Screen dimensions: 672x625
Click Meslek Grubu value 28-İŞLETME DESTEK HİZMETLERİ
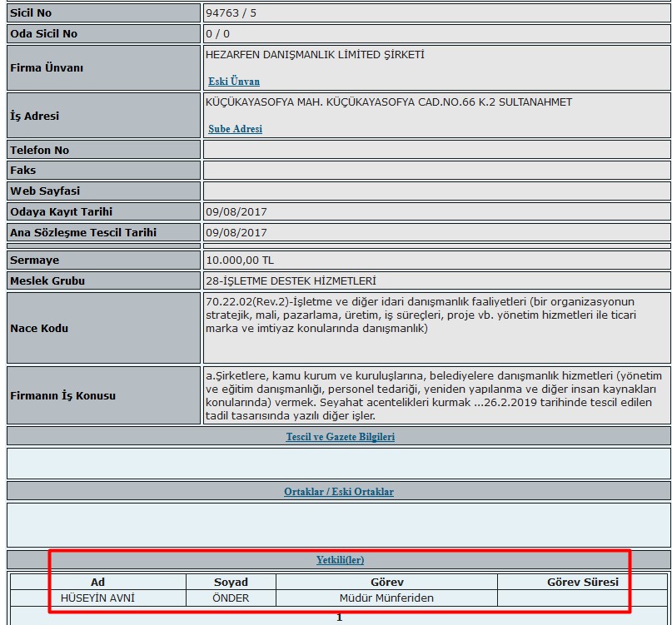(291, 281)
